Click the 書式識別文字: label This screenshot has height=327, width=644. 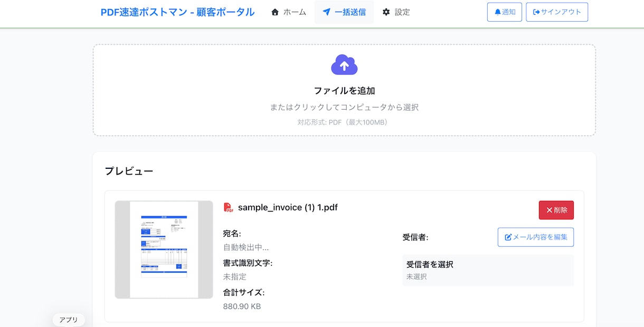point(248,263)
